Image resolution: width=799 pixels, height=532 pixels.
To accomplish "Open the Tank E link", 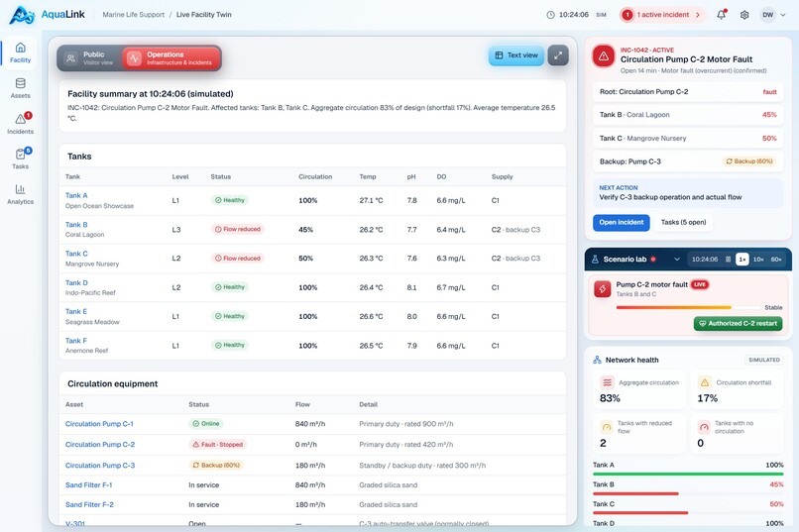I will click(76, 311).
